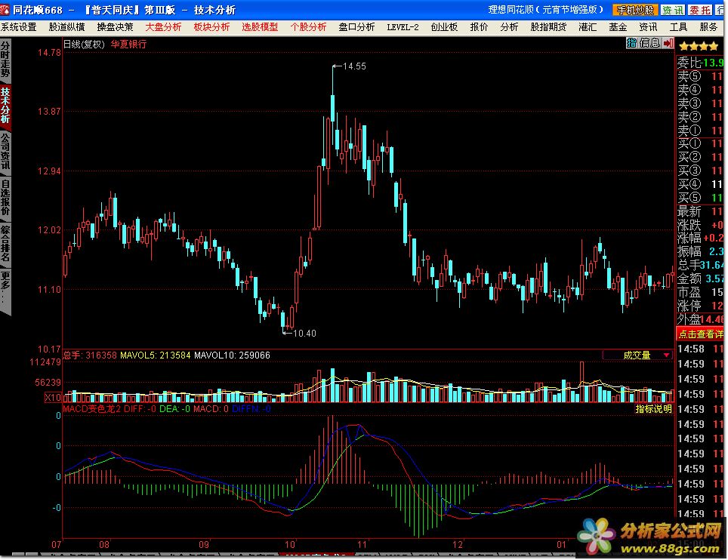The image size is (728, 560).
Task: Open the 操盘决策 menu
Action: (x=115, y=27)
